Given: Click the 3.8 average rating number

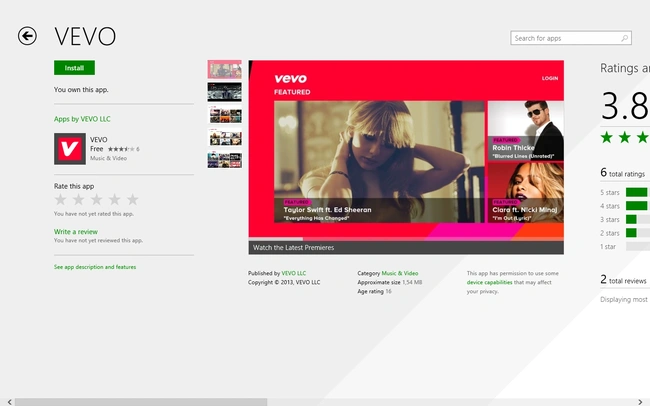Looking at the screenshot, I should tap(624, 106).
